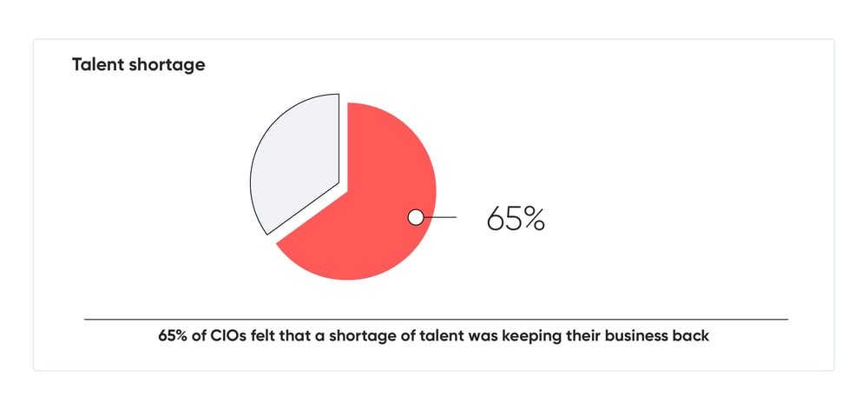The image size is (868, 410).
Task: Click the Talent shortage chart title
Action: click(x=138, y=65)
